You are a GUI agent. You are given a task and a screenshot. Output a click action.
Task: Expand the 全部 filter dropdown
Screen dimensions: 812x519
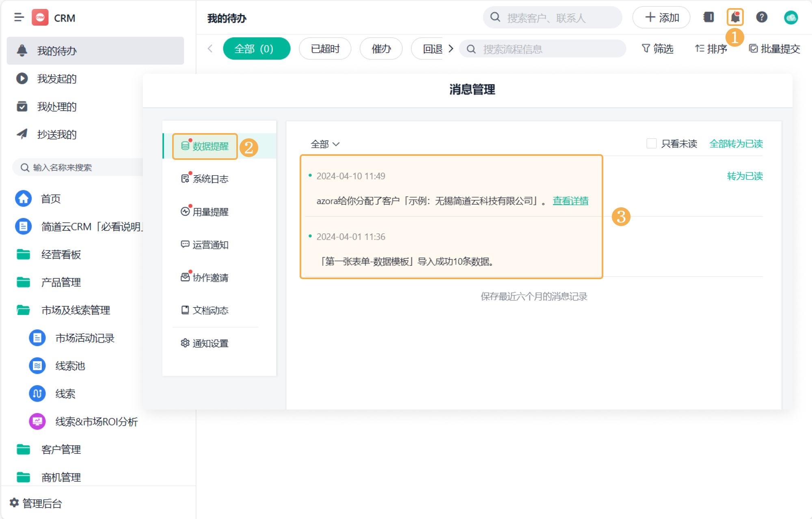click(325, 144)
